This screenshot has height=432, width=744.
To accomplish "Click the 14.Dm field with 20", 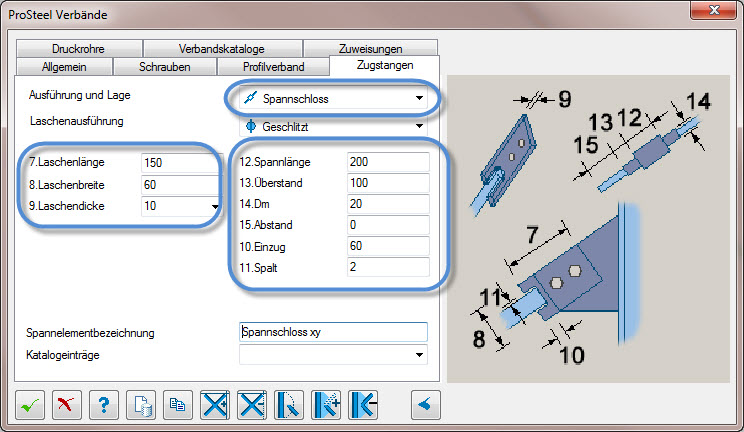I will tap(388, 204).
